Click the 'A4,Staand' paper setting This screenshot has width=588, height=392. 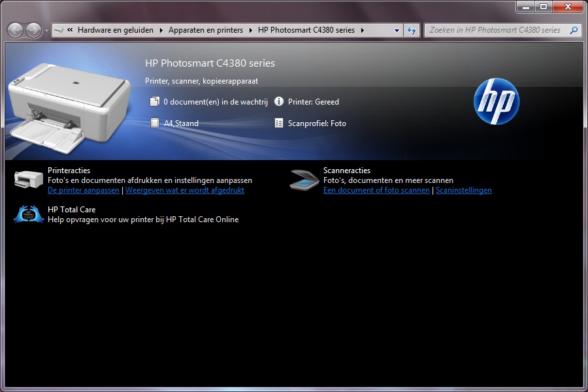(x=181, y=123)
